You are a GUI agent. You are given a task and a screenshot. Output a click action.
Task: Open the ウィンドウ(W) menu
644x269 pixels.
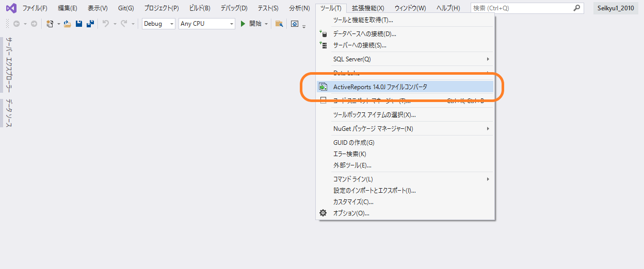coord(410,8)
